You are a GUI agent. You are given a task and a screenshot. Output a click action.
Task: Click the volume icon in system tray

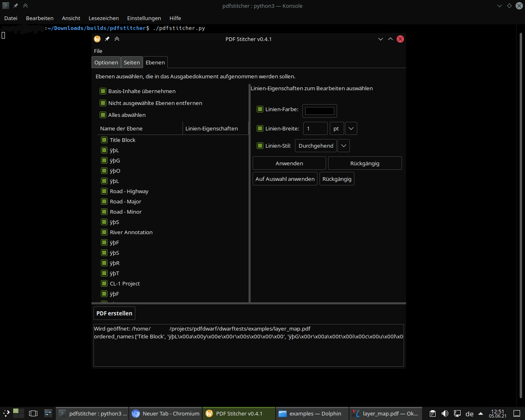tap(445, 413)
